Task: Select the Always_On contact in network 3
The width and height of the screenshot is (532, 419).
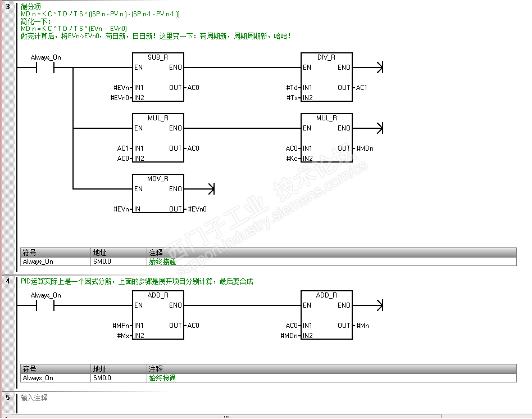Action: coord(45,68)
